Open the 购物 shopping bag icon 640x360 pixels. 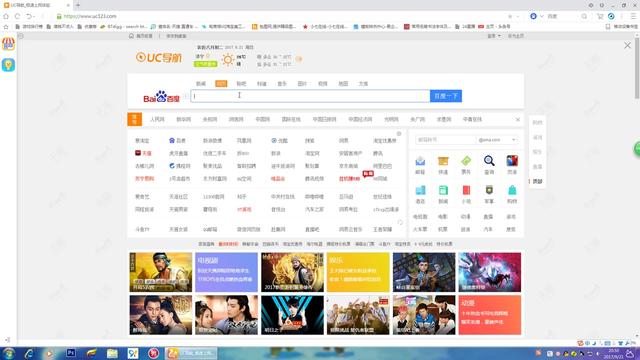[512, 190]
